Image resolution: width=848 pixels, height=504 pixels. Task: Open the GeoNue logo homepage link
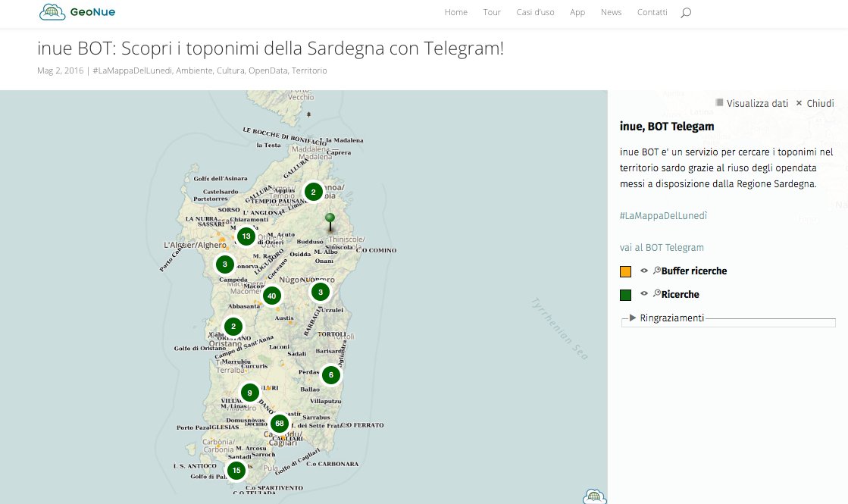click(x=77, y=12)
